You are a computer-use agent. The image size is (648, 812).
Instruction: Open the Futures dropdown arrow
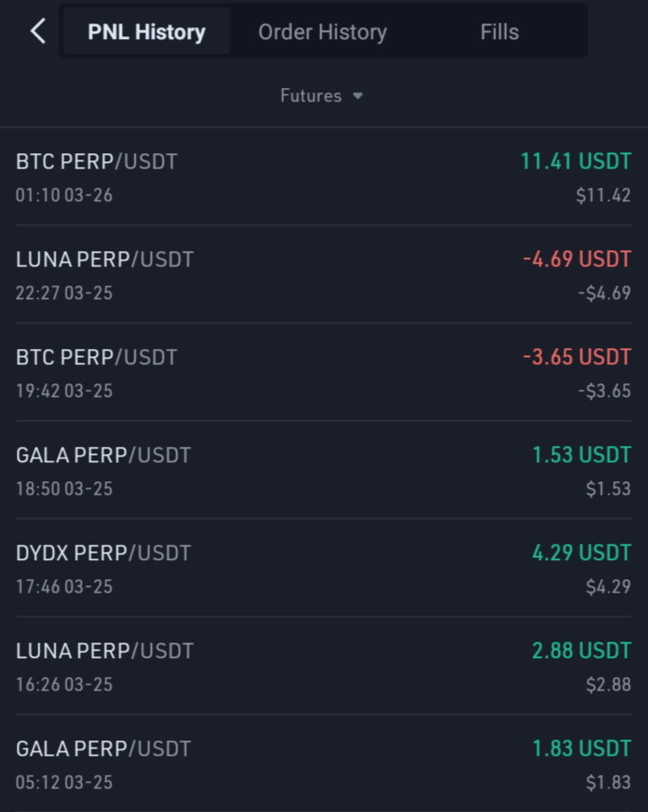358,96
